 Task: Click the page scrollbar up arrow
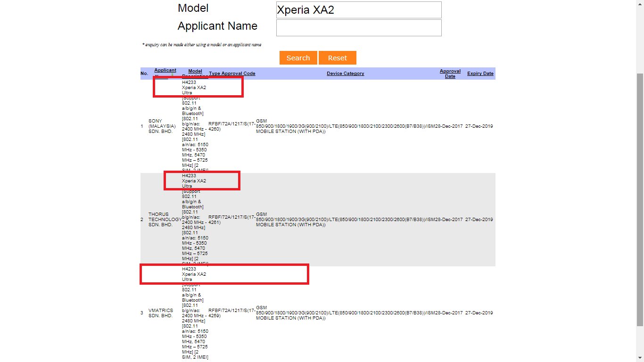[x=640, y=4]
